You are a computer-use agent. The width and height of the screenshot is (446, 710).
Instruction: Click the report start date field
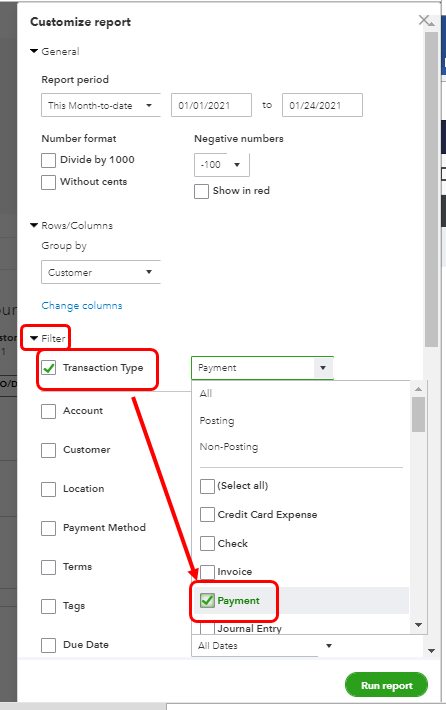coord(211,105)
